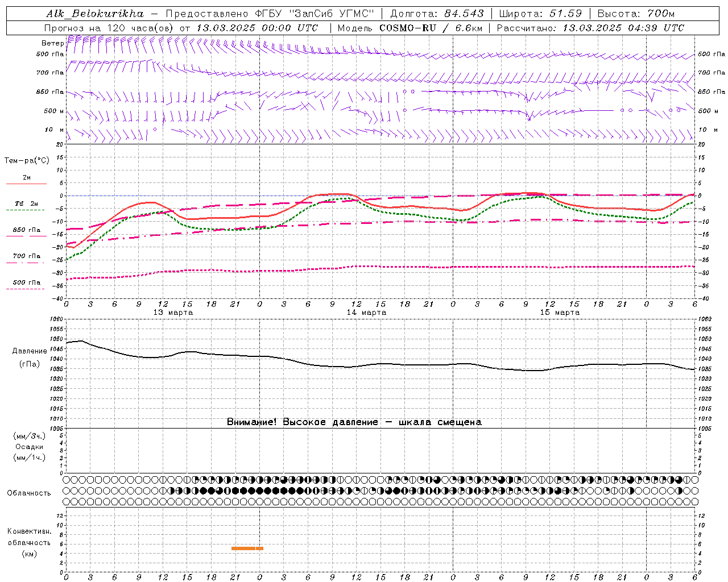Click the Широта: 51.59 value
Image resolution: width=728 pixels, height=582 pixels.
540,14
